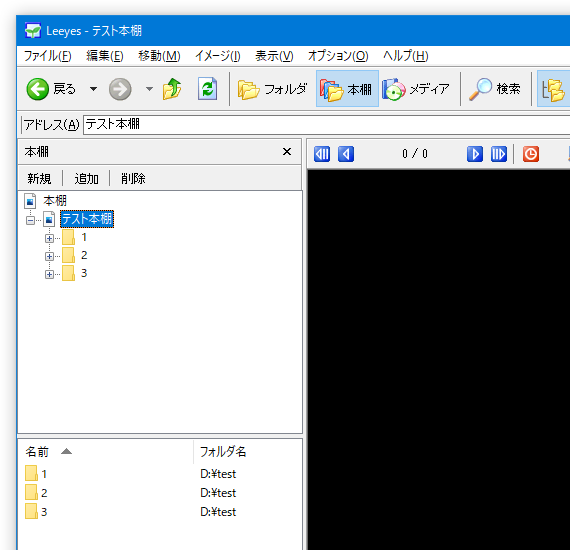
Task: Toggle the メディア media panel button
Action: [x=416, y=89]
